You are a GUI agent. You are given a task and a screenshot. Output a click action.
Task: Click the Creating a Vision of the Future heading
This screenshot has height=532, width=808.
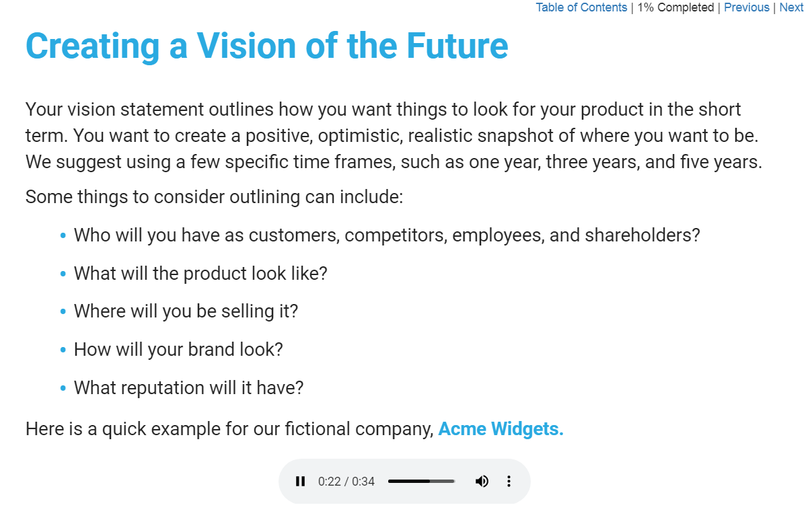click(267, 46)
